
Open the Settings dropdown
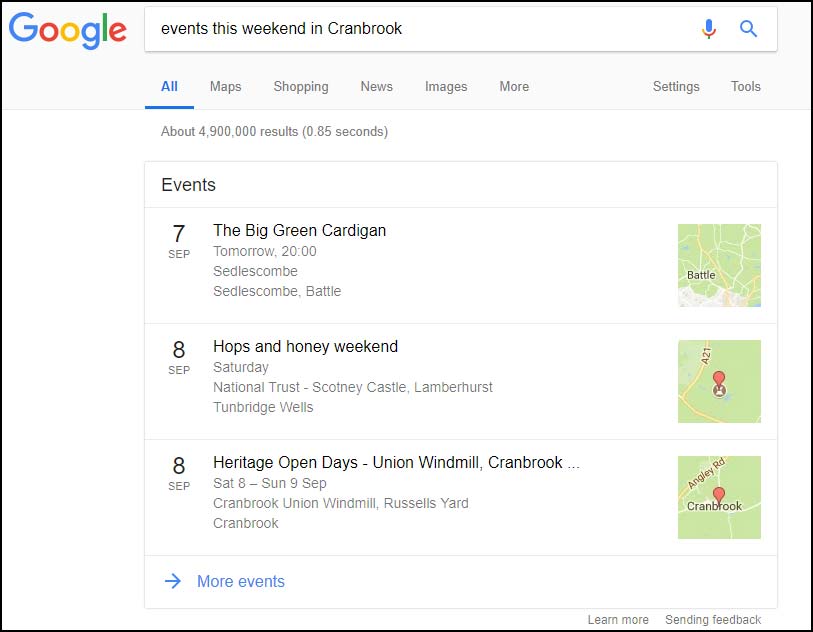coord(676,87)
